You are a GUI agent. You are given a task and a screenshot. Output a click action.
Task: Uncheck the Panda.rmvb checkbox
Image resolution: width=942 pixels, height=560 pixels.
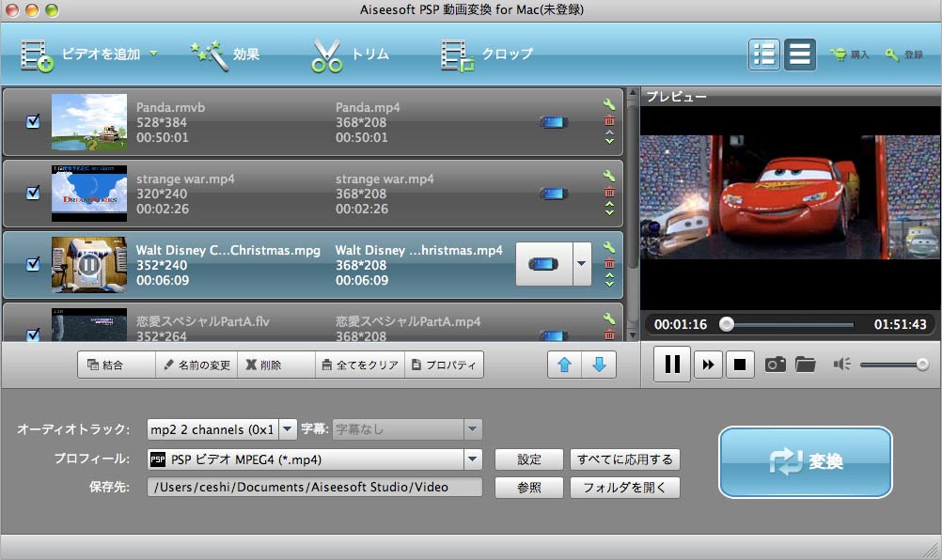click(x=33, y=121)
